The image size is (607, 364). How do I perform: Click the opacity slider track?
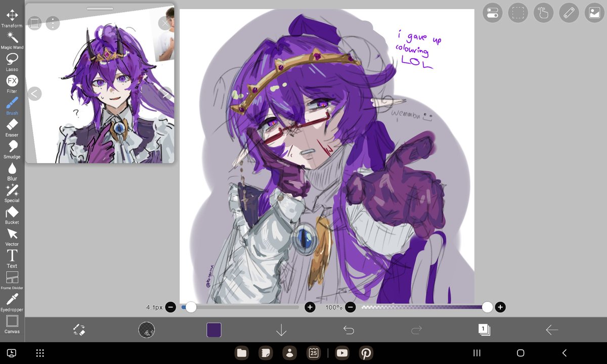click(x=425, y=307)
